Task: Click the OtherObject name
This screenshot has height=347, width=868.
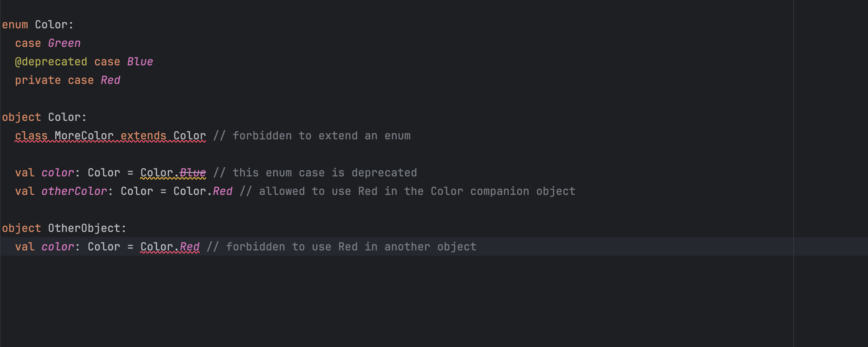Action: tap(84, 228)
